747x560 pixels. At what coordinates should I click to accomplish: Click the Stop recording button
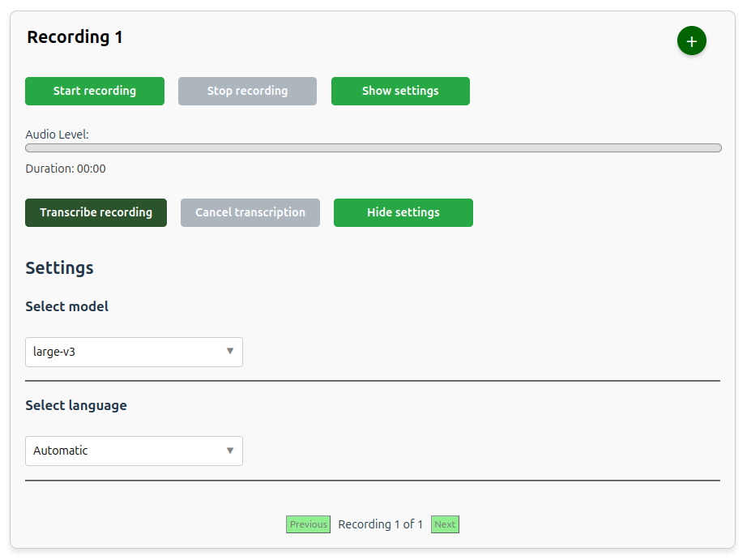pos(247,91)
